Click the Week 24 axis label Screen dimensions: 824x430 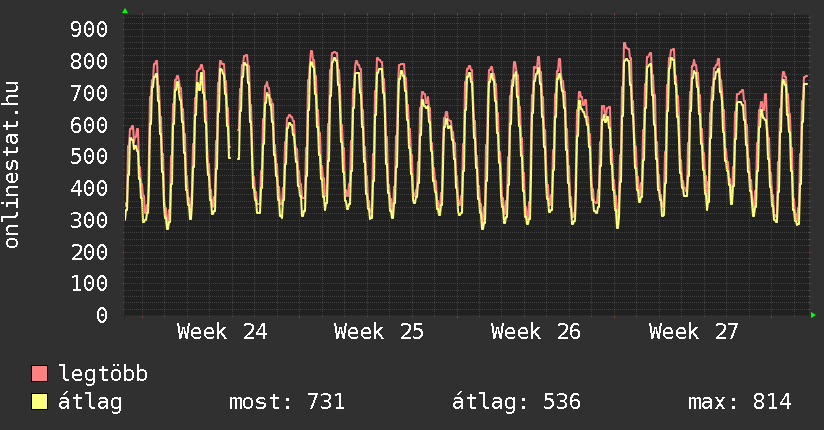point(222,332)
